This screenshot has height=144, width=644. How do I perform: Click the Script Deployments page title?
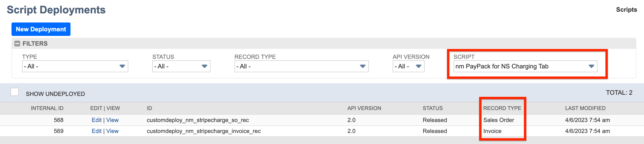(56, 10)
